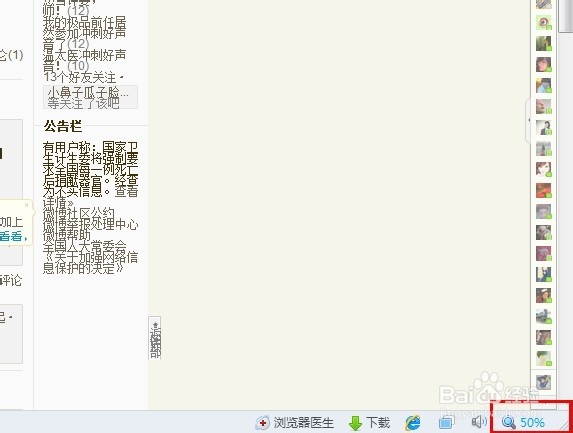Open topic 我的极品前任居然参加冲刺好声音了
The width and height of the screenshot is (573, 433).
(x=84, y=34)
